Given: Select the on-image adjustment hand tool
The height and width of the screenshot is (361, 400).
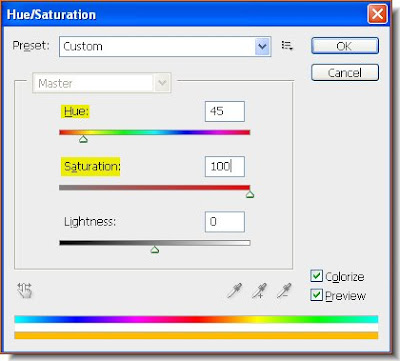Looking at the screenshot, I should click(x=24, y=290).
